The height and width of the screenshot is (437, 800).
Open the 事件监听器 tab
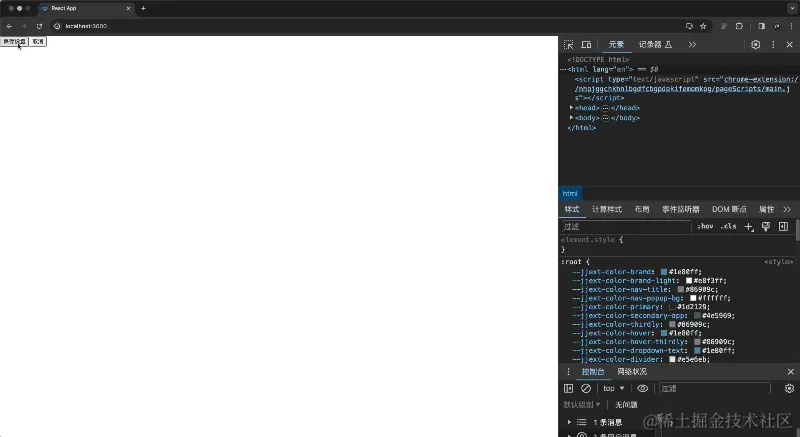click(681, 210)
